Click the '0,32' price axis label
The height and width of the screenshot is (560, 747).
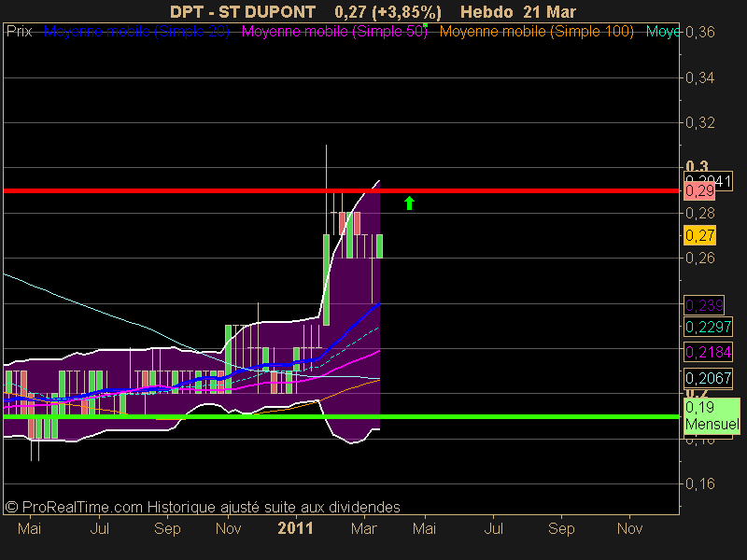pyautogui.click(x=699, y=122)
